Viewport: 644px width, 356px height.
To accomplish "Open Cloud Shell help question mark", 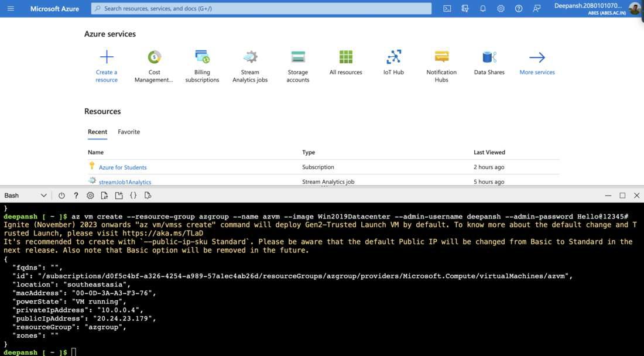I will click(76, 196).
